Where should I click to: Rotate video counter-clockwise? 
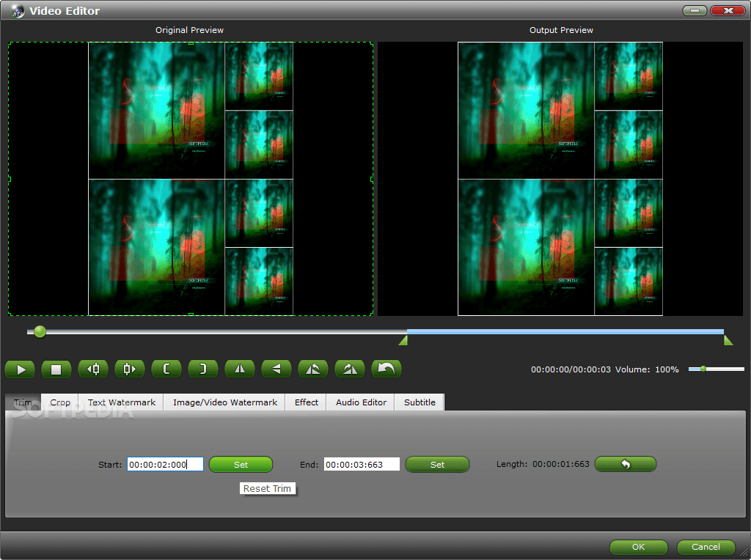312,369
